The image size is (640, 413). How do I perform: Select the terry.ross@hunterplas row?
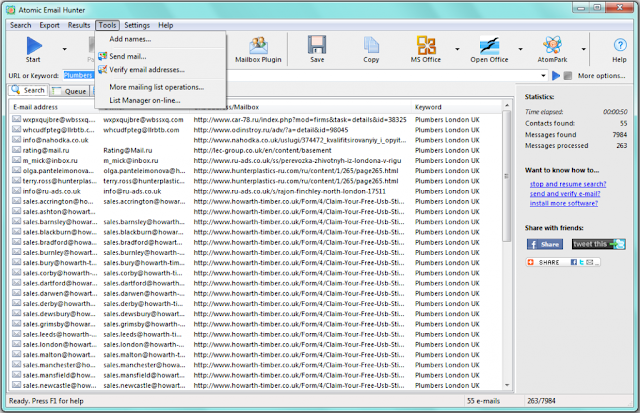[256, 181]
